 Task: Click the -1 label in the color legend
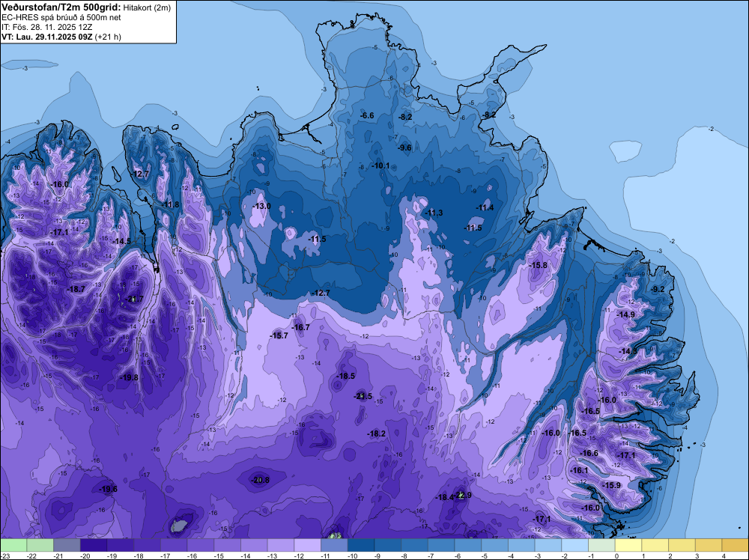(x=592, y=556)
